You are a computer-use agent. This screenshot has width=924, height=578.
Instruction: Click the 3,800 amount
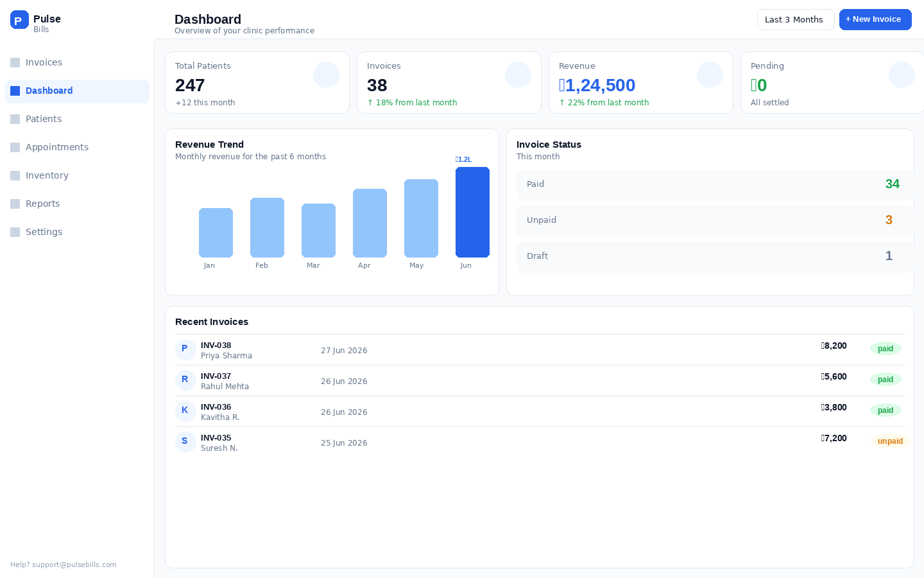(834, 407)
